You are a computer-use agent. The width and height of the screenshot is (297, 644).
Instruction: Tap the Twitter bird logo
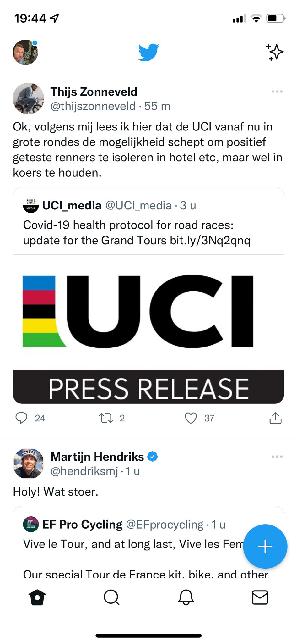click(148, 52)
